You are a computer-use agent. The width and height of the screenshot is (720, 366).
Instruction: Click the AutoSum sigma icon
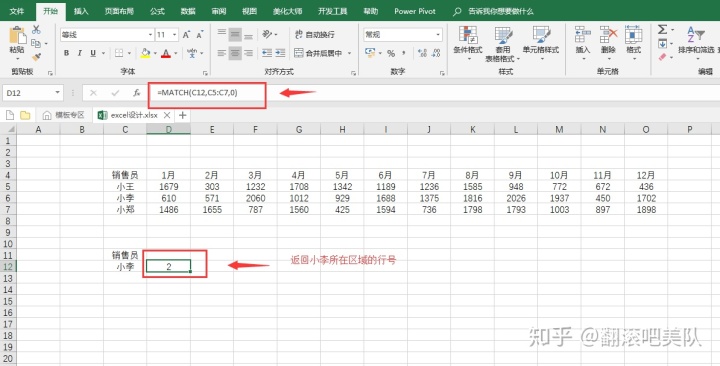pos(662,30)
